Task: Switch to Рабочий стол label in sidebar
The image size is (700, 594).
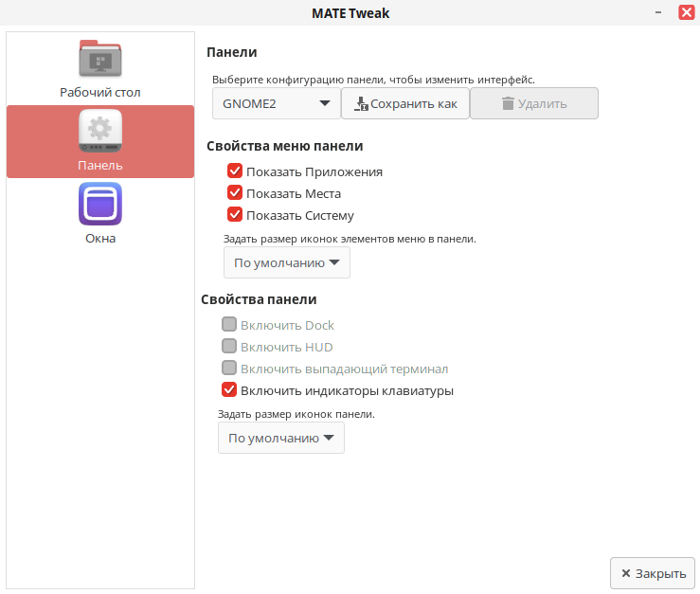Action: point(100,93)
